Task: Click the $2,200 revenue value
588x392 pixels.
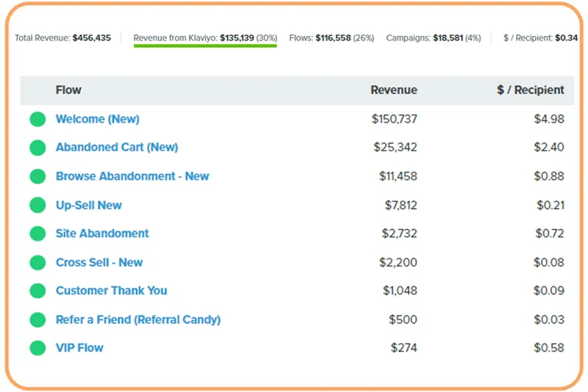Action: (398, 263)
